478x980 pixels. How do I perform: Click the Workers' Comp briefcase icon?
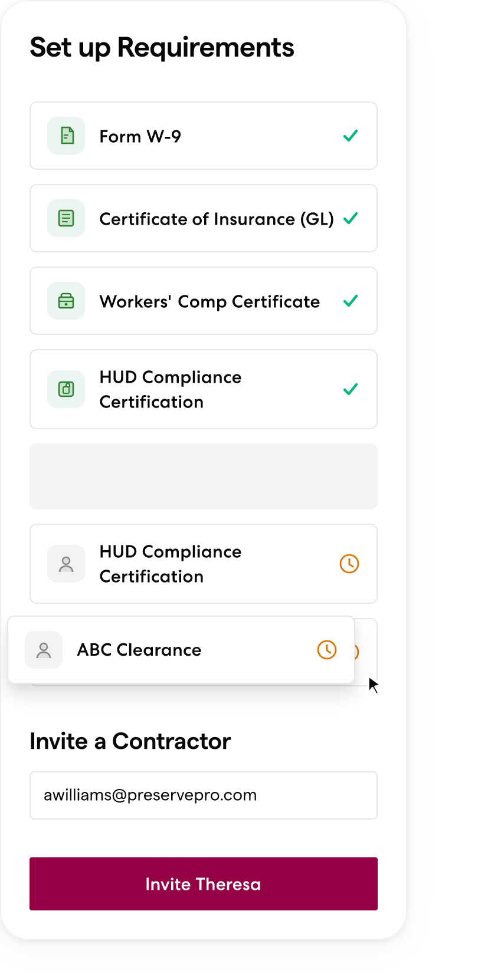(x=66, y=301)
